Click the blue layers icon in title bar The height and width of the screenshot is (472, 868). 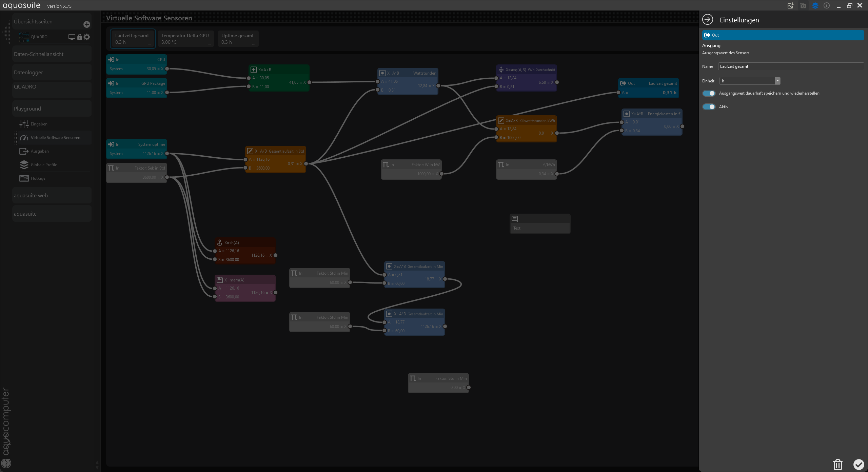(x=815, y=6)
